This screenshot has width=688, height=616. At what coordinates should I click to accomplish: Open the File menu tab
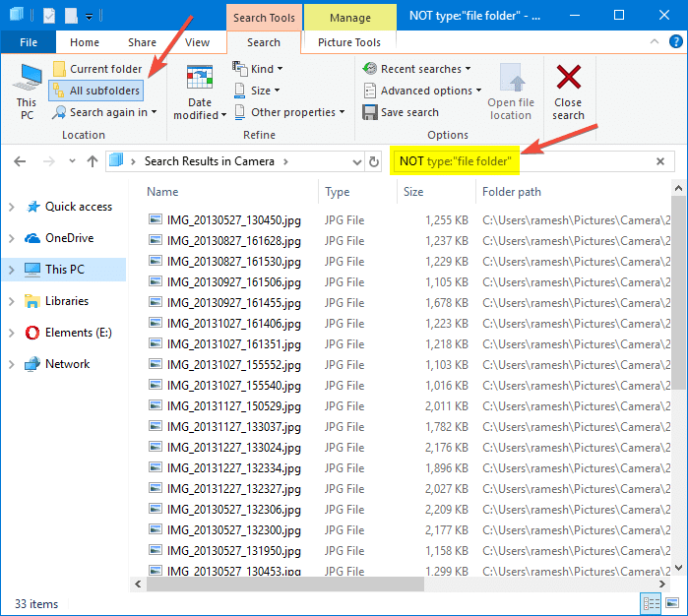click(28, 42)
